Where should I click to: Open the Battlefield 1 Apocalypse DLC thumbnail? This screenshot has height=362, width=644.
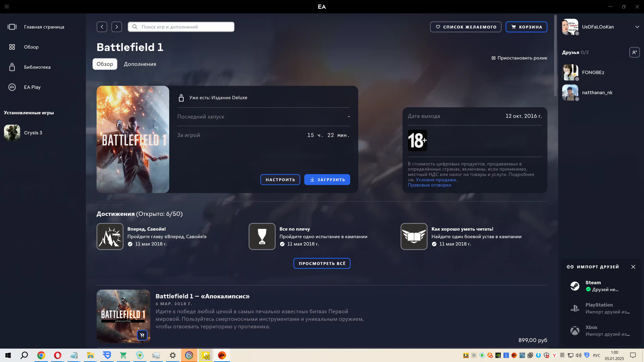[x=123, y=316]
